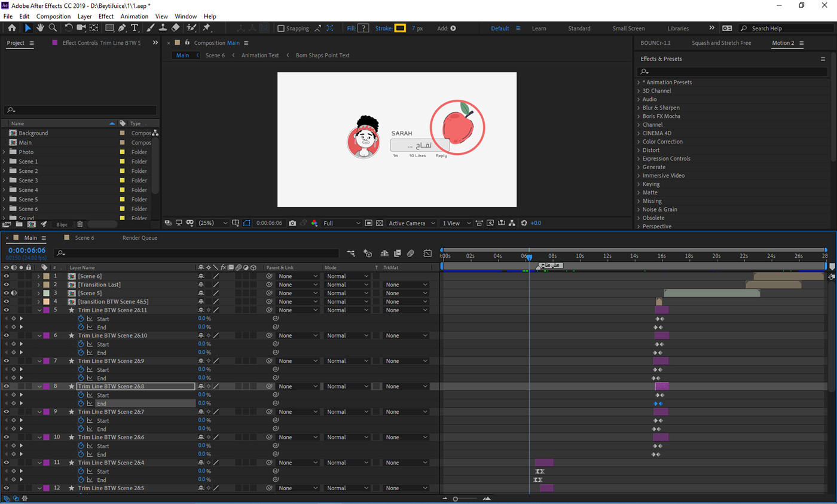Select the Hand tool

pos(40,28)
